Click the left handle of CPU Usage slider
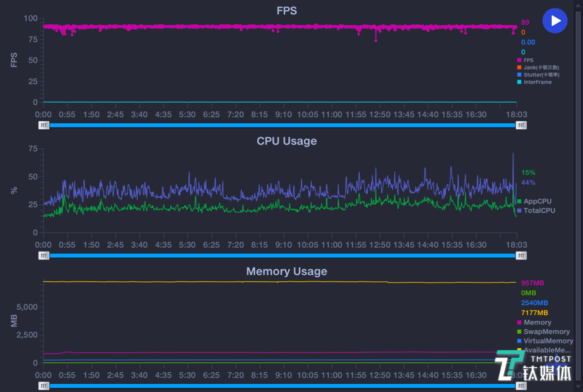Viewport: 583px width, 392px height. [x=44, y=255]
